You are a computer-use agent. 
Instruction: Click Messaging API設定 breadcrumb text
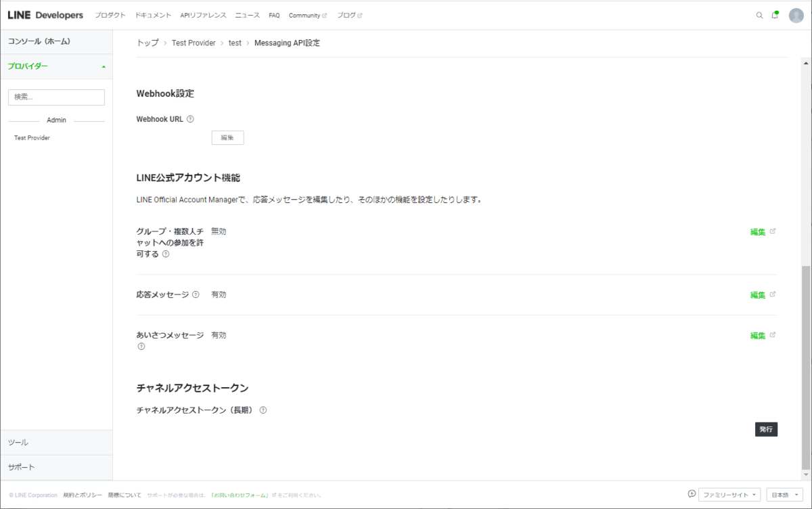click(287, 43)
